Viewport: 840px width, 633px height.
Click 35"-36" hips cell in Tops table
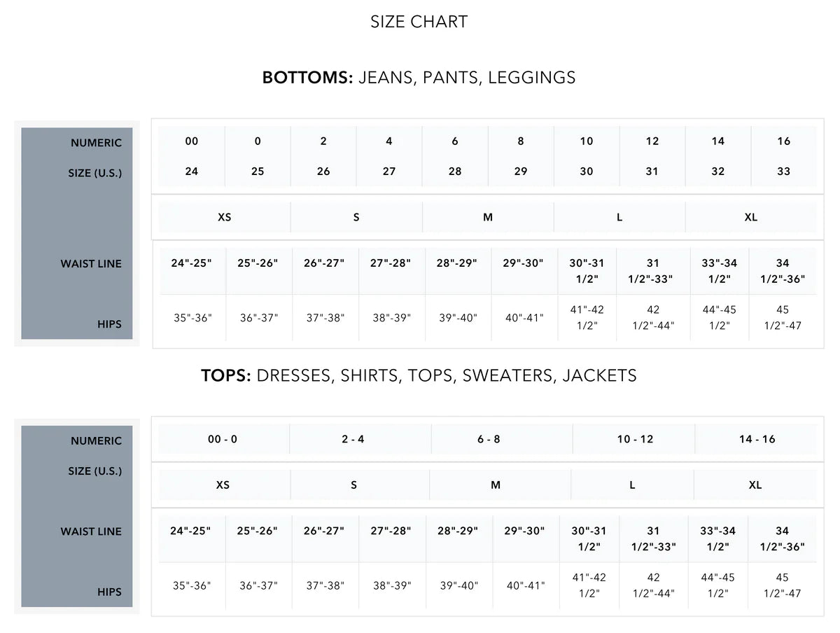[x=192, y=585]
